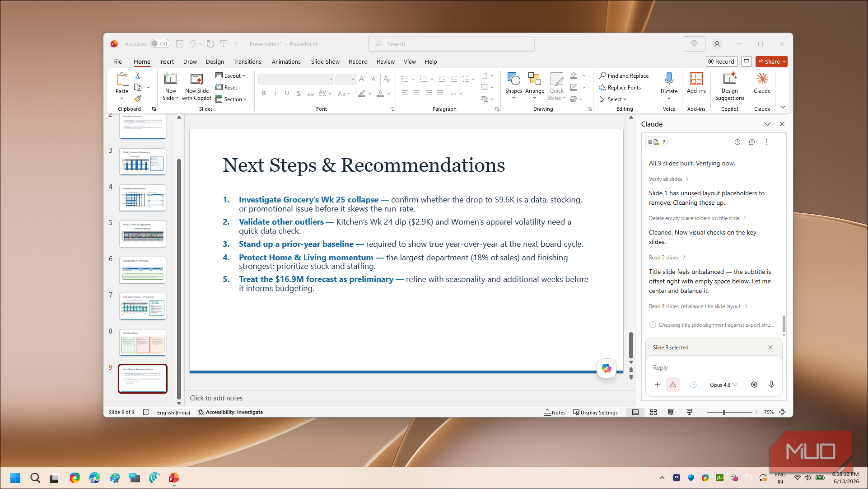
Task: Click the plus attach icon in Reply box
Action: (x=658, y=385)
